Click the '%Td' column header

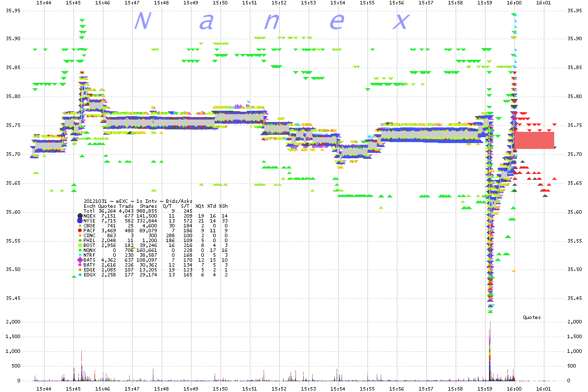tap(212, 206)
